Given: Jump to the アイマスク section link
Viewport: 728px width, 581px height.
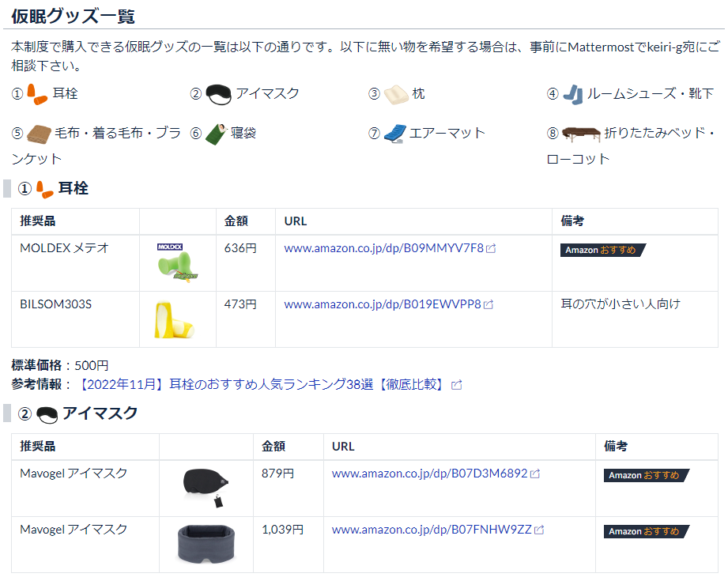Looking at the screenshot, I should click(x=267, y=94).
